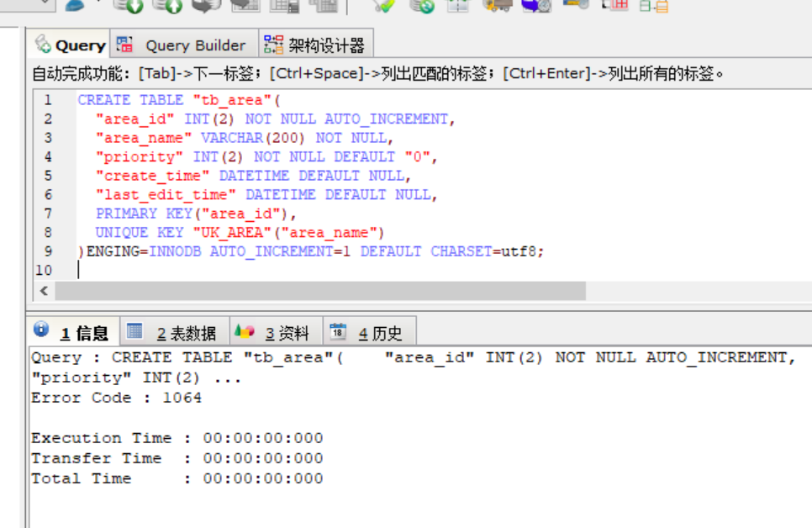Click the CREATE TABLE "tb_area"( line in the editor

(179, 100)
